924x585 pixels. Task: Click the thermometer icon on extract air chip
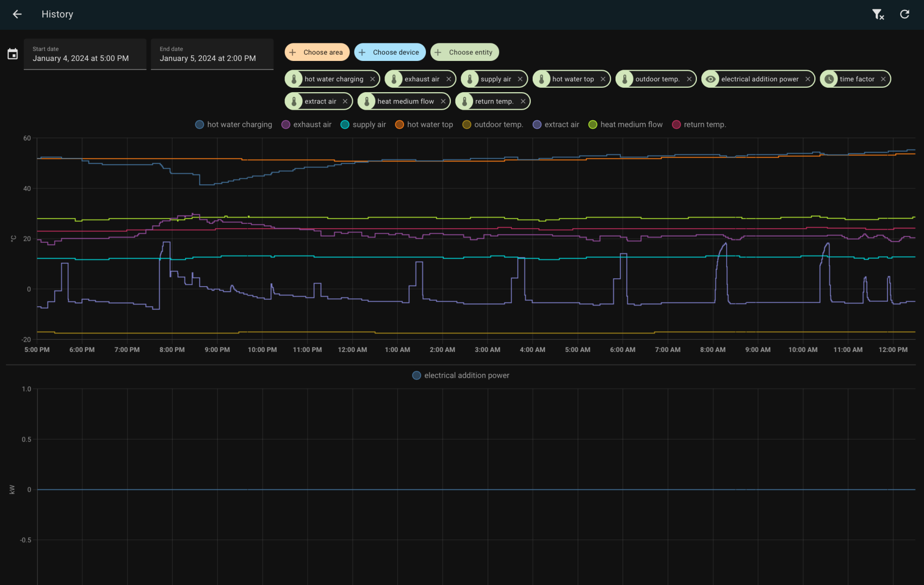[x=294, y=101]
